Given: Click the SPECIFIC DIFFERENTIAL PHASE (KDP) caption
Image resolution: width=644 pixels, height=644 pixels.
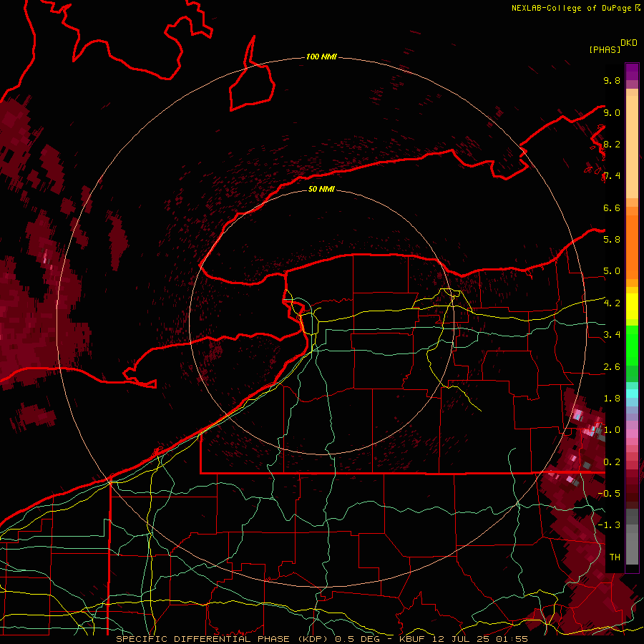Looking at the screenshot, I should pyautogui.click(x=223, y=639).
